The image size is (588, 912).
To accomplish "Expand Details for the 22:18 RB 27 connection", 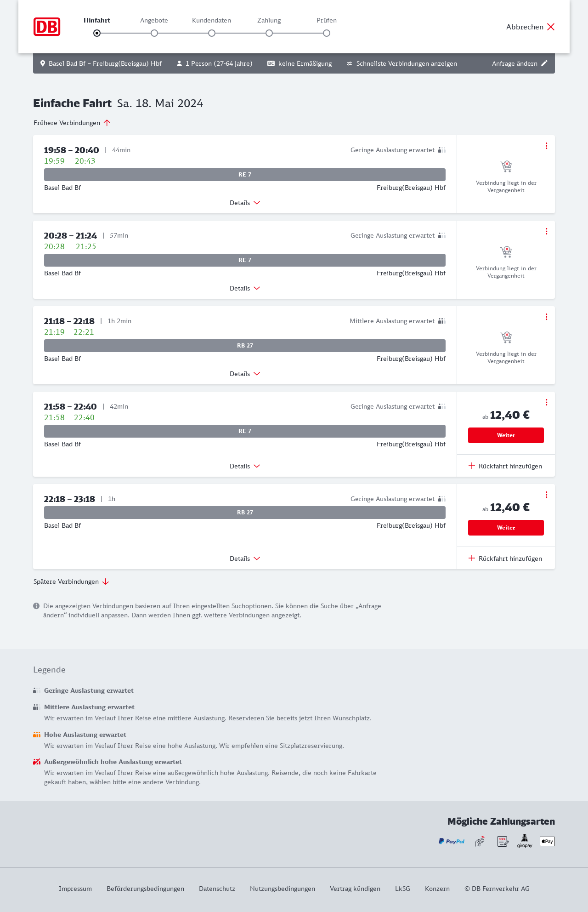I will [x=245, y=559].
